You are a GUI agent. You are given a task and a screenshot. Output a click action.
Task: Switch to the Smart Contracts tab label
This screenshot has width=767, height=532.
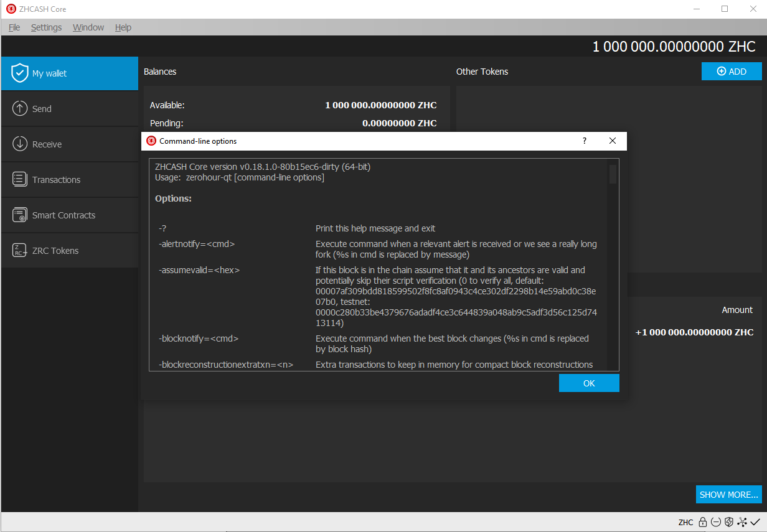(x=64, y=215)
